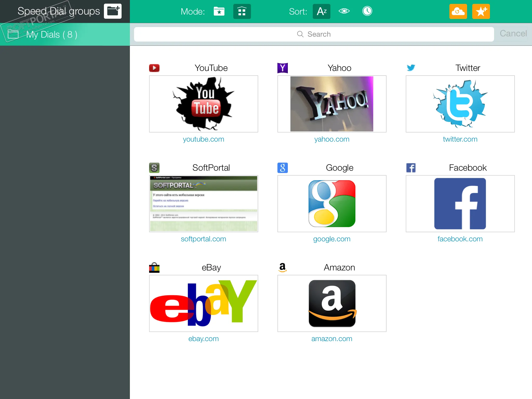532x399 pixels.
Task: Open the Facebook dial thumbnail
Action: [460, 204]
